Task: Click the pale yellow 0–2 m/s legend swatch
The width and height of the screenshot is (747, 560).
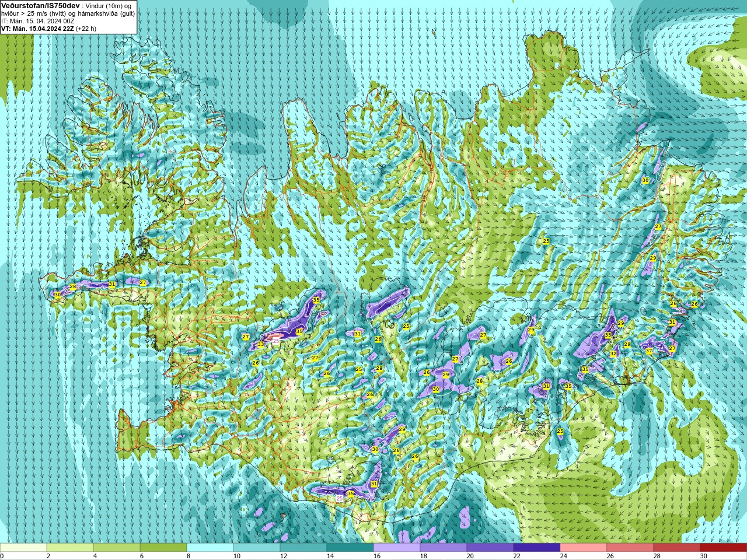Action: pos(23,548)
